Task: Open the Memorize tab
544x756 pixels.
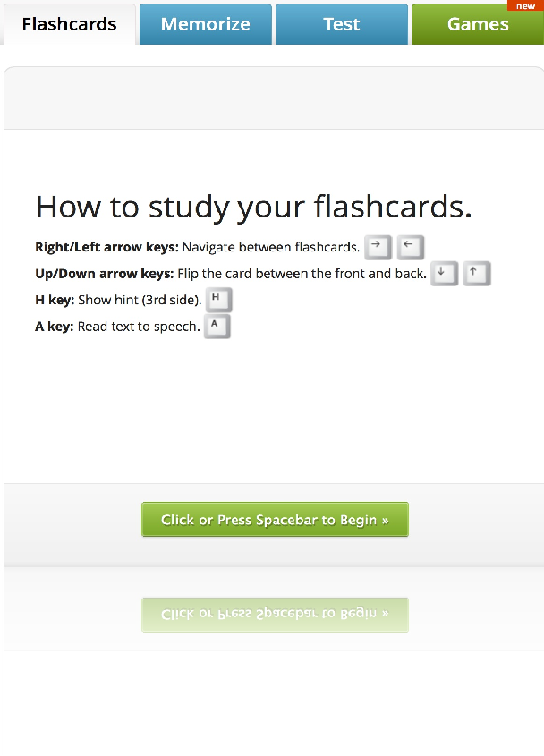Action: pos(205,24)
